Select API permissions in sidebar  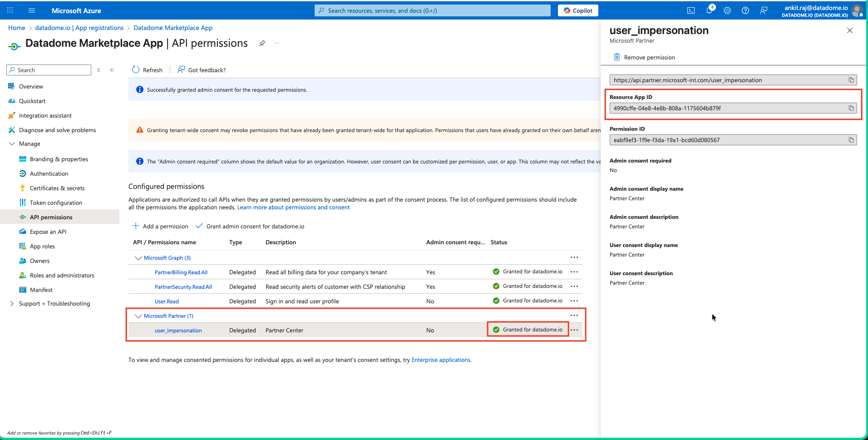pos(60,217)
